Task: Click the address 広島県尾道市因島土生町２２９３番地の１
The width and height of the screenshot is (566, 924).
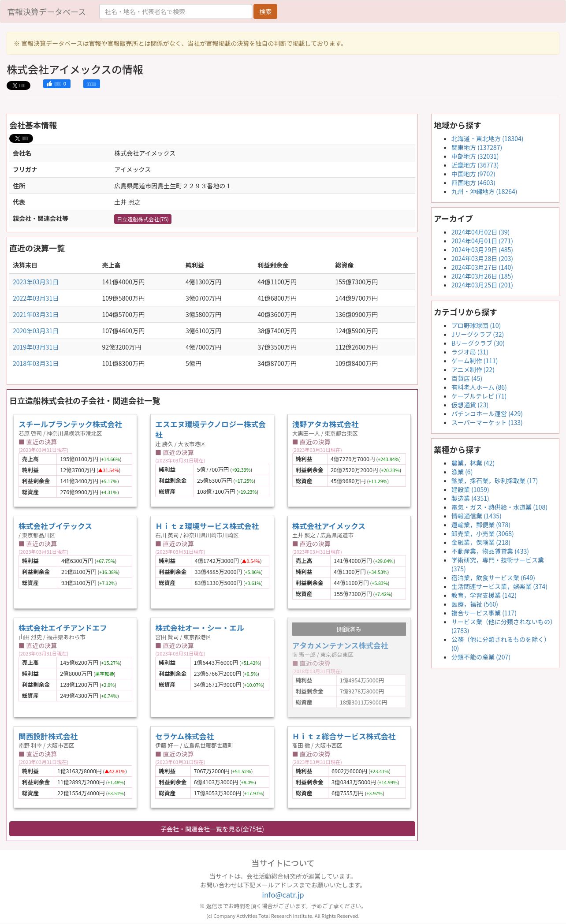Action: tap(173, 186)
